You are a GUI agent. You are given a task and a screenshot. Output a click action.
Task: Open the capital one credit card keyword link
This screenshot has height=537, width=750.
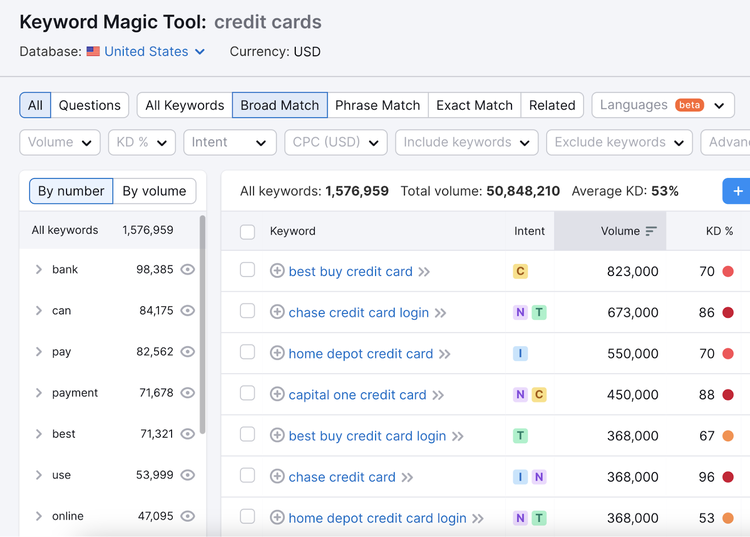(x=357, y=395)
